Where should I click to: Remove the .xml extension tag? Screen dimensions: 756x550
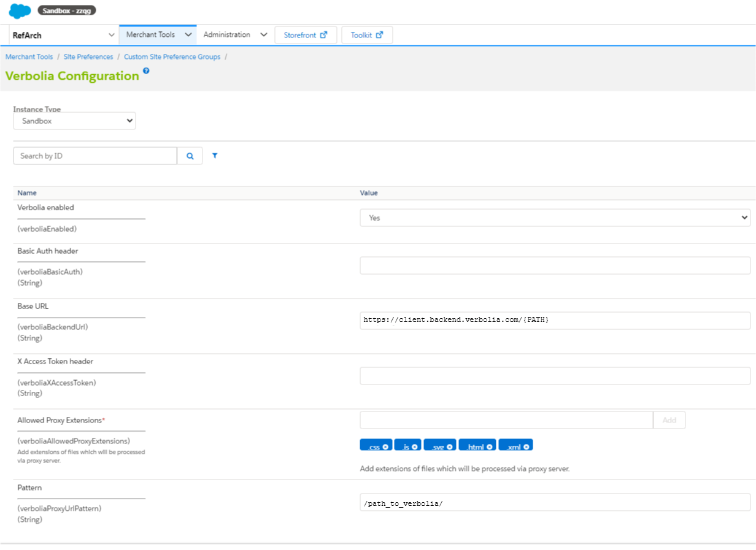coord(526,447)
